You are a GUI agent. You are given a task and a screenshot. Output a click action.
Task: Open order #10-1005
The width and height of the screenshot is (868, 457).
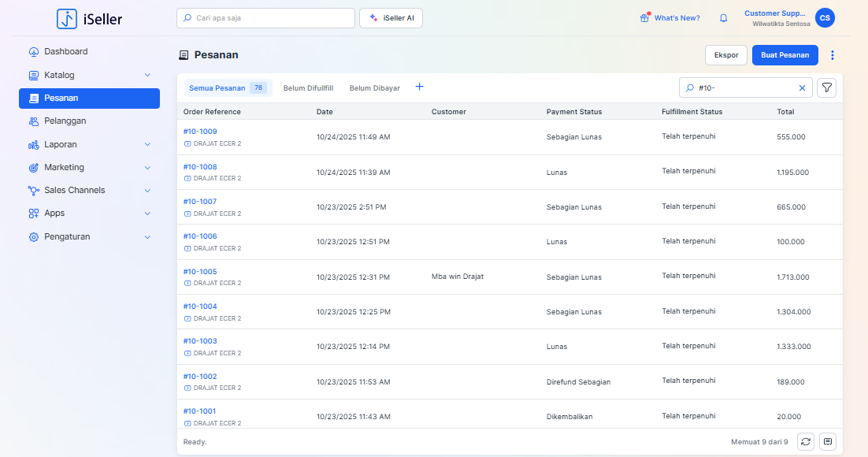(x=200, y=272)
